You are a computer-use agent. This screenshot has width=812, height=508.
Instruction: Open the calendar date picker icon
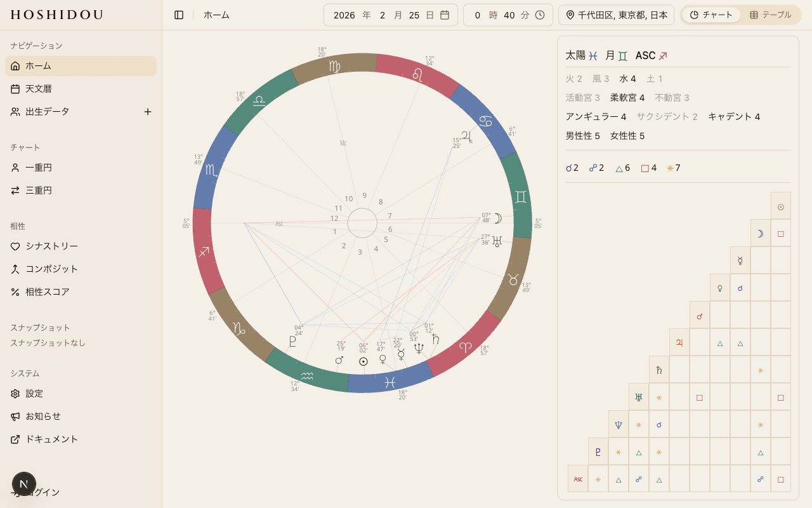pyautogui.click(x=445, y=15)
